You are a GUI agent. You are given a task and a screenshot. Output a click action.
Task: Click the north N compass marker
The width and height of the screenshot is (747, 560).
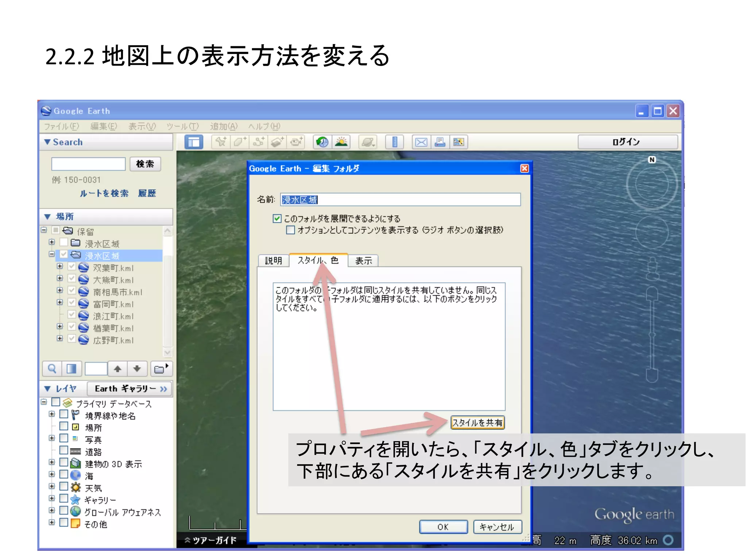[652, 160]
